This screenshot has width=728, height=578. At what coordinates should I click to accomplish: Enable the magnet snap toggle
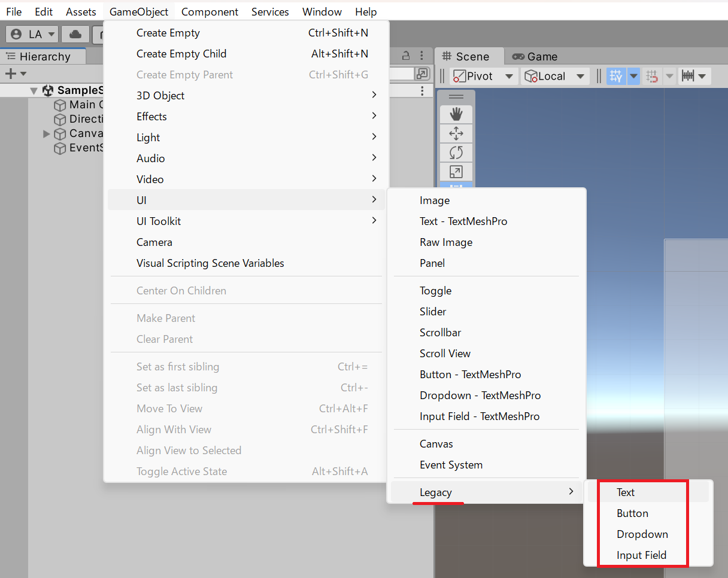point(652,76)
